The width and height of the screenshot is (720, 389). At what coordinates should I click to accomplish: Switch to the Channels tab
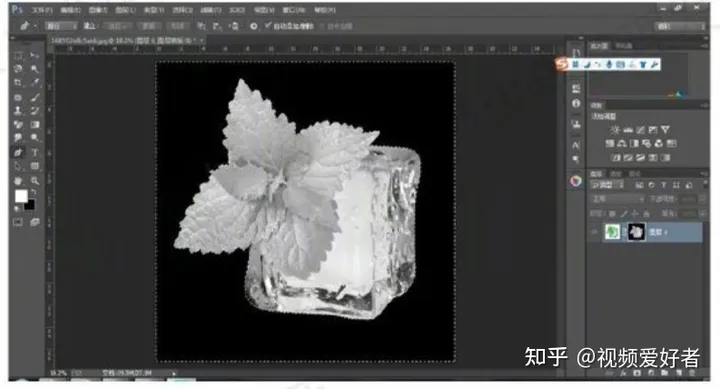pyautogui.click(x=615, y=174)
